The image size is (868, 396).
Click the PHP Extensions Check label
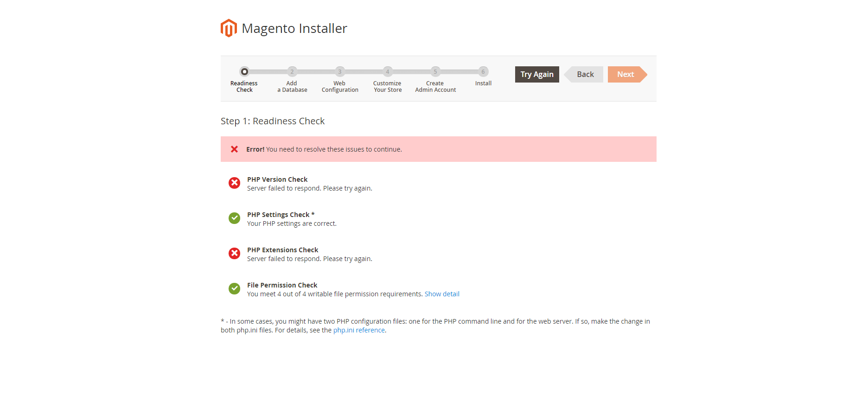pyautogui.click(x=282, y=250)
